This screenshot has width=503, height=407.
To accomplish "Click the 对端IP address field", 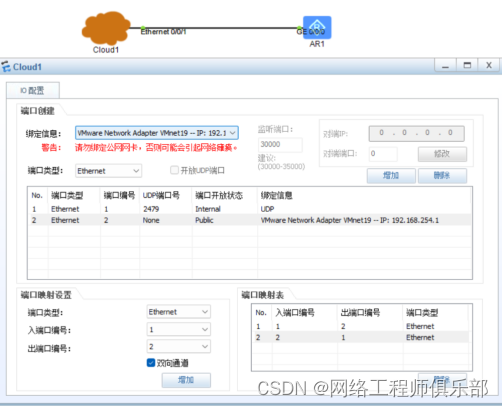I will coord(416,133).
